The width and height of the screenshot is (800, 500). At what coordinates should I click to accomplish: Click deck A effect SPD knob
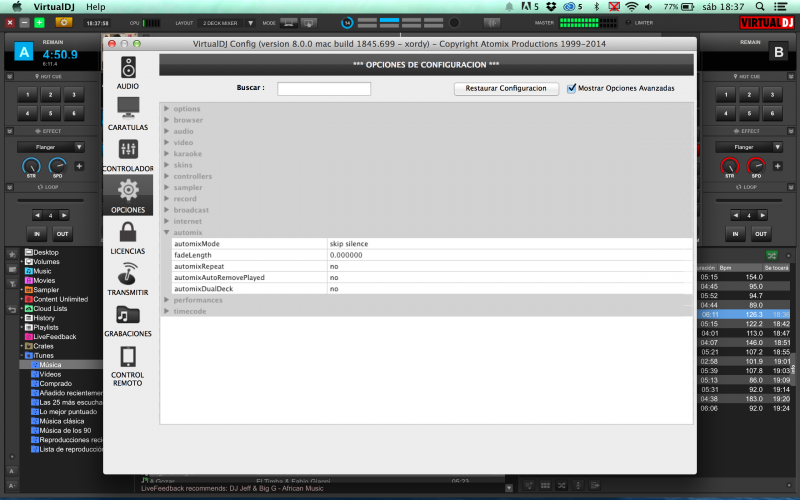(57, 166)
